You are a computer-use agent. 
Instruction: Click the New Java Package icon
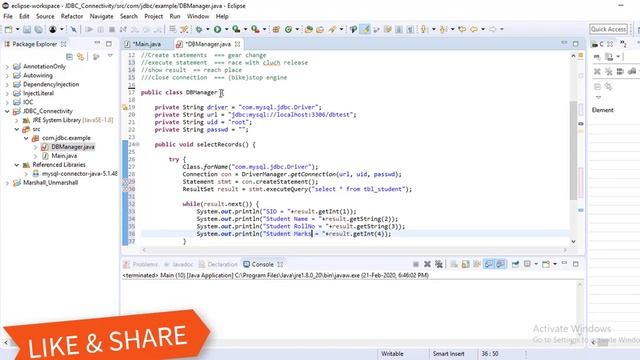276,29
